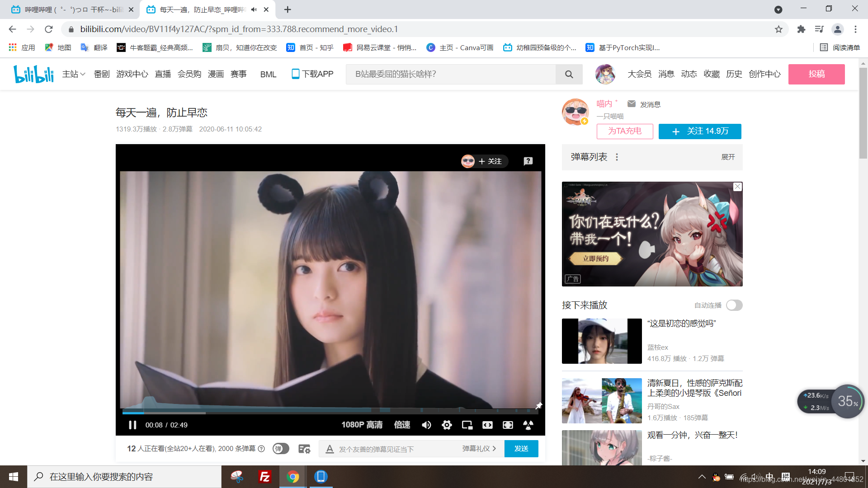Seek using the video progress bar

(x=330, y=413)
